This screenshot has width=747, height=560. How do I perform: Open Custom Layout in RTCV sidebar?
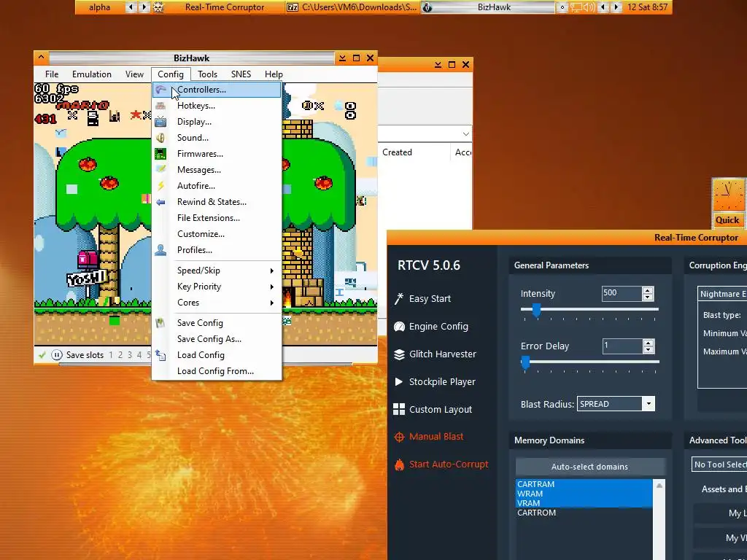pyautogui.click(x=440, y=409)
